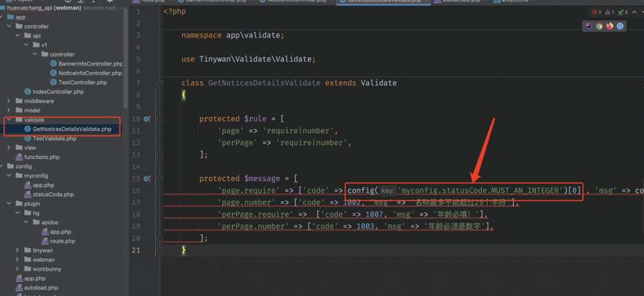Screen dimensions: 644x296
Task: Click the override gutter icon on line 15
Action: coord(147,179)
